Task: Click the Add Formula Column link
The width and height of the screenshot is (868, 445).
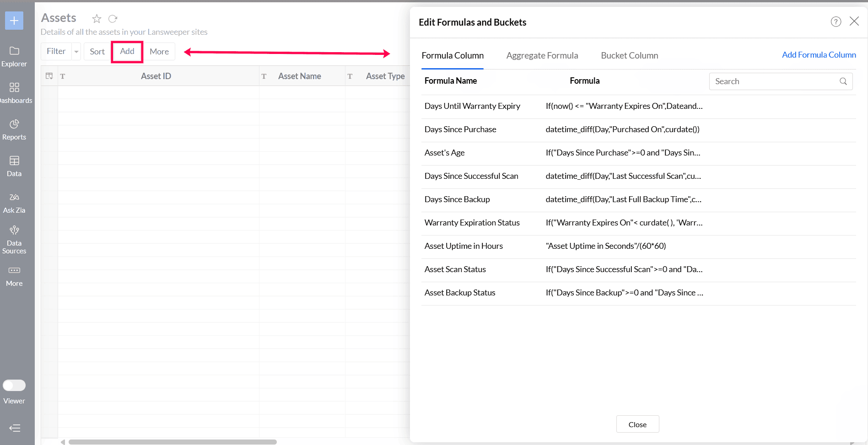Action: click(819, 55)
